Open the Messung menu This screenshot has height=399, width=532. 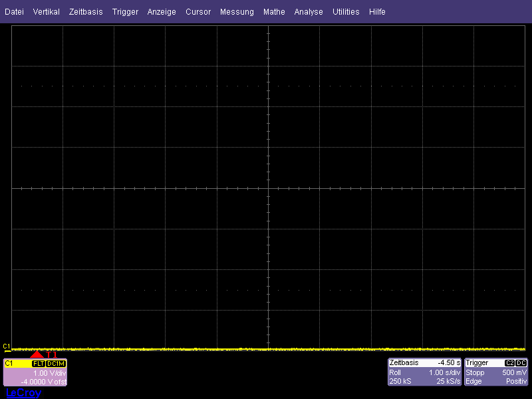(x=237, y=12)
